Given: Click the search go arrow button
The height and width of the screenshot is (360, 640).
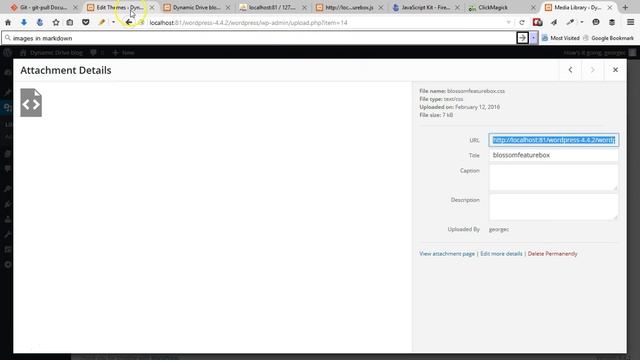Looking at the screenshot, I should (x=522, y=38).
